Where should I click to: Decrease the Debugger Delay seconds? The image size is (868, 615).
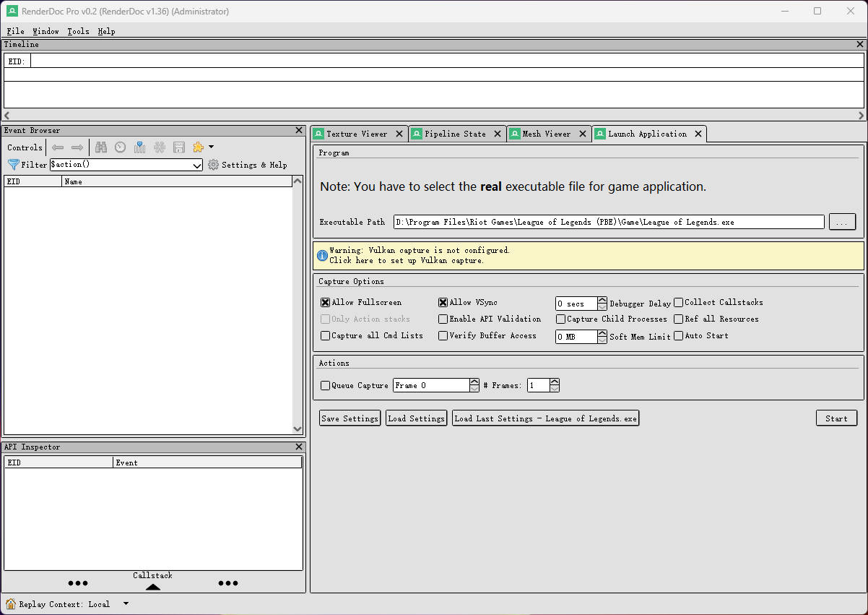coord(602,307)
